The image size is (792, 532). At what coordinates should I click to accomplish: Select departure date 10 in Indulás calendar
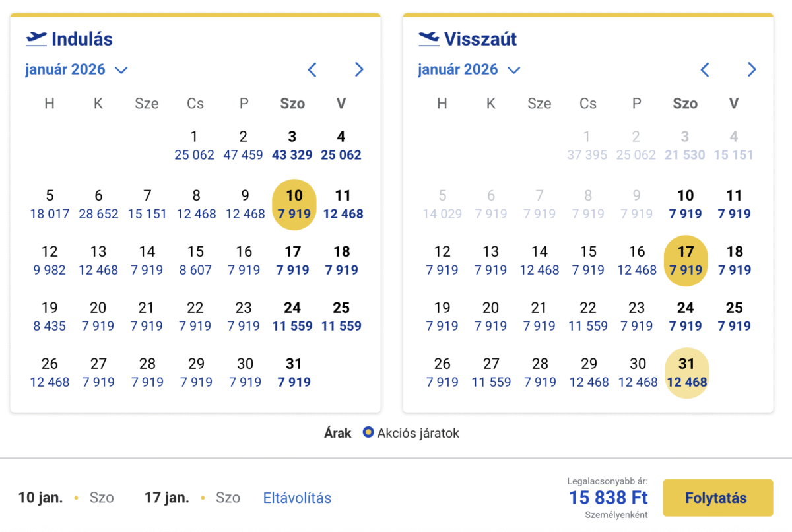[294, 204]
